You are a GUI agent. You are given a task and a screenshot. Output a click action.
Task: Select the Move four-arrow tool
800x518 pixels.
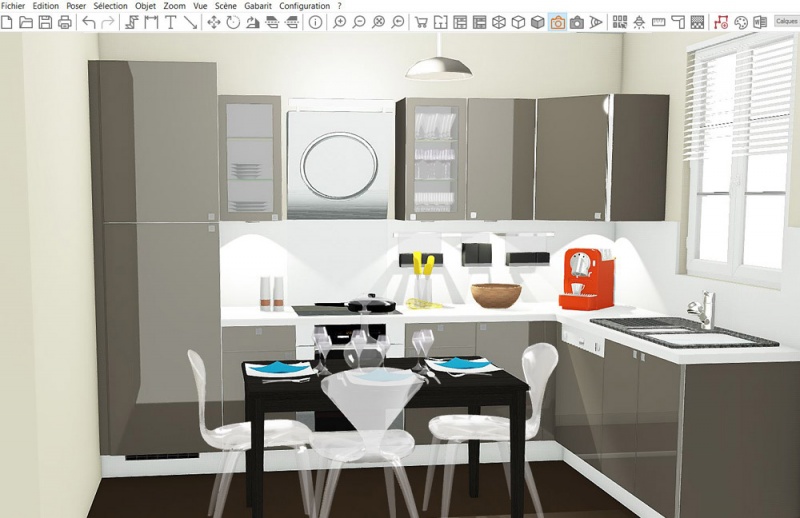coord(214,22)
